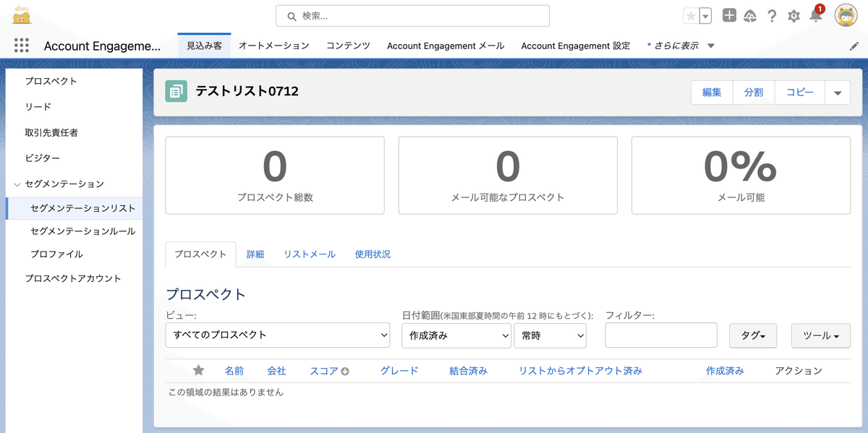Expand the さらに表示 menu
The width and height of the screenshot is (868, 433).
coord(681,46)
